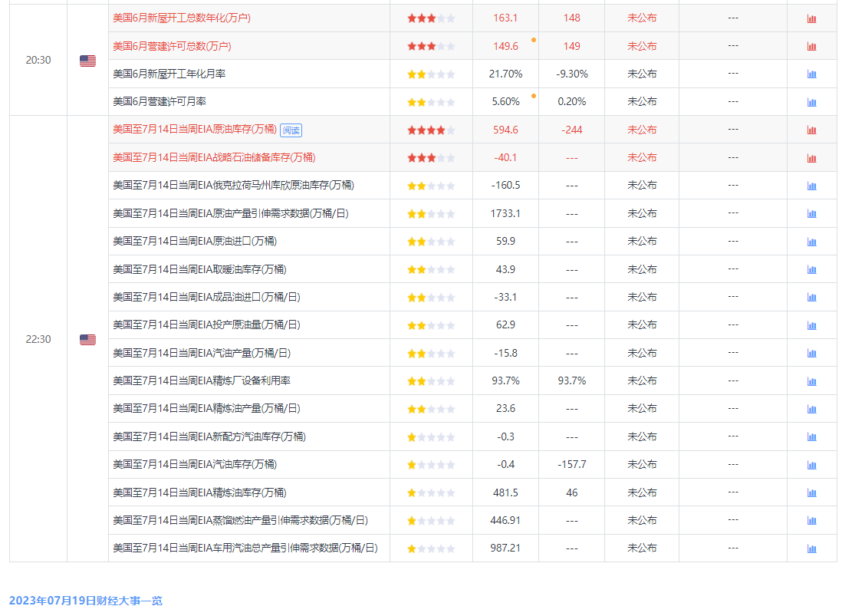Click the orange dot beside 5.60%
This screenshot has height=616, width=842.
click(x=533, y=96)
